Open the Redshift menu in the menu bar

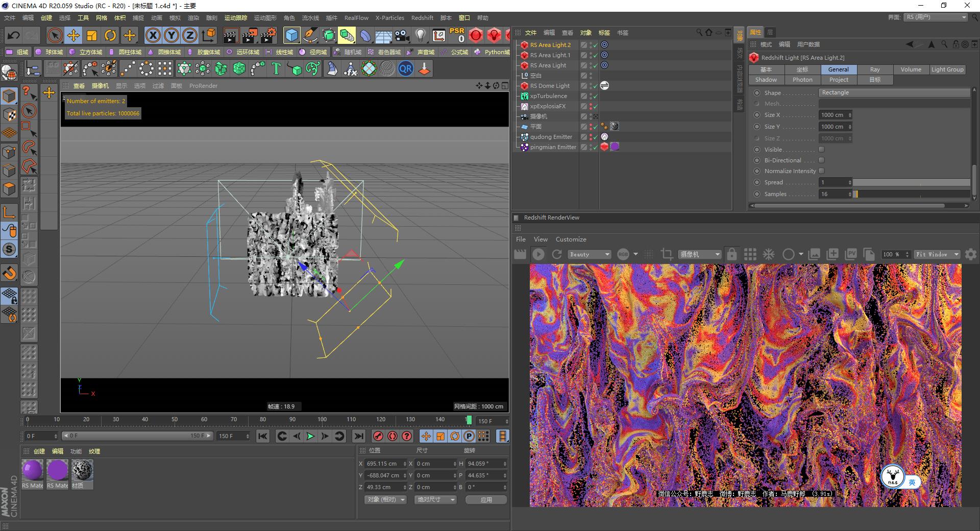pos(422,18)
